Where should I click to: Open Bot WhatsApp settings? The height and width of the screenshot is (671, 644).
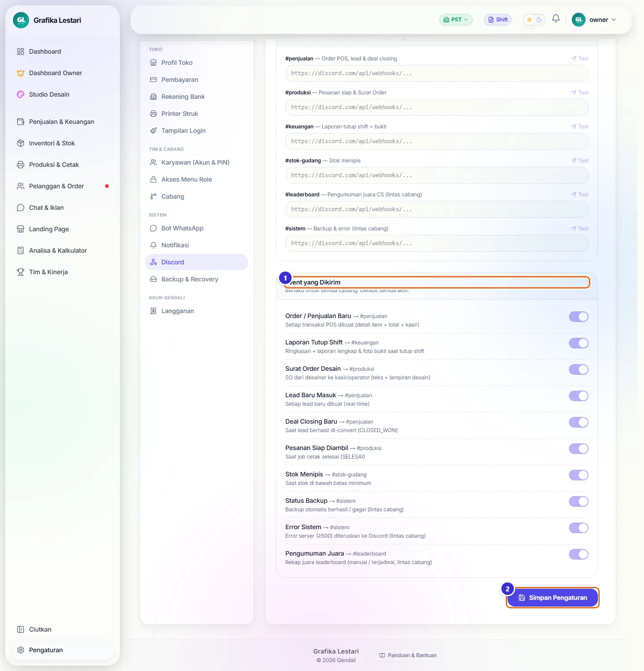click(x=197, y=228)
